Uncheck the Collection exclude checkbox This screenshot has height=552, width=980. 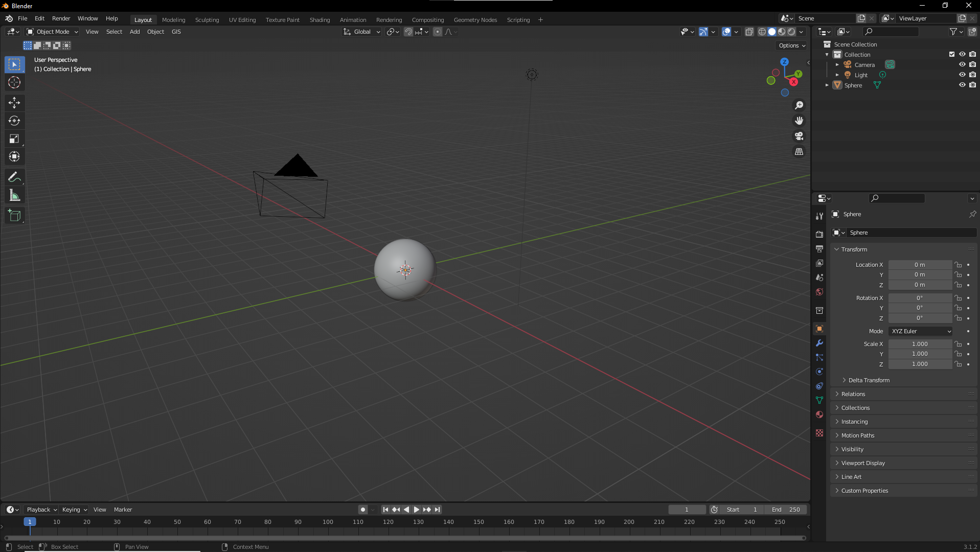point(951,55)
